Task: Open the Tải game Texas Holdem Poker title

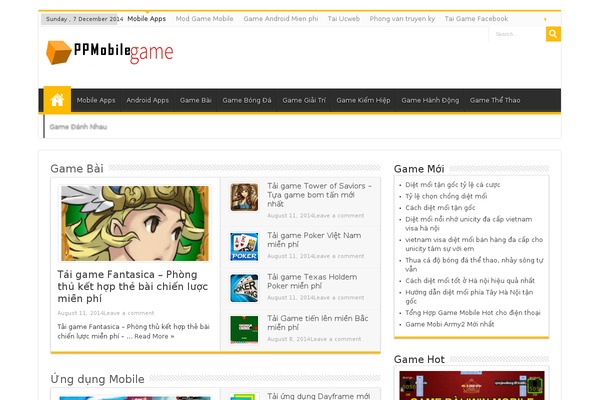Action: 312,281
